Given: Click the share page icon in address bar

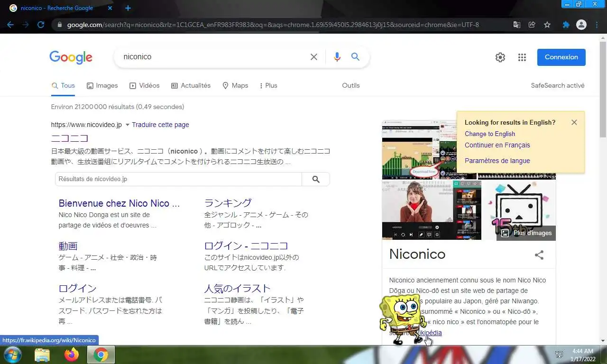Looking at the screenshot, I should (x=532, y=25).
